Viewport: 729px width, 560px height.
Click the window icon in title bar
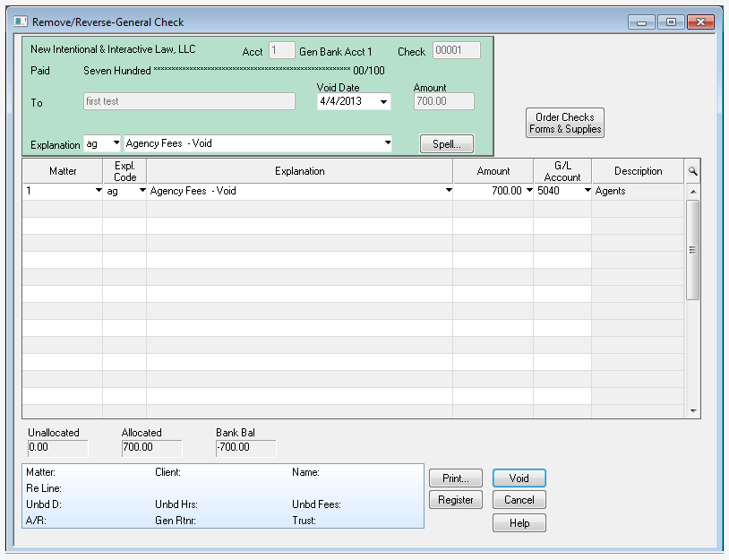point(20,21)
